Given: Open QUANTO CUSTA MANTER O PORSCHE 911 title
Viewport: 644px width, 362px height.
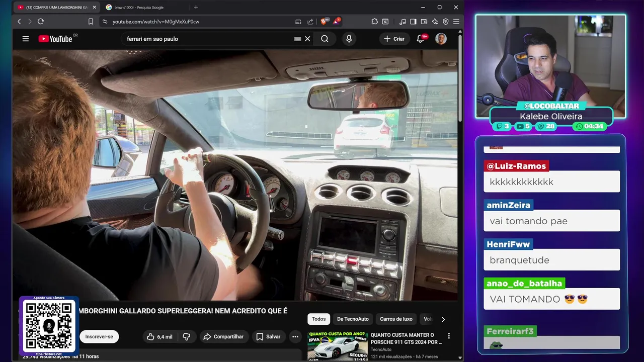Looking at the screenshot, I should tap(407, 338).
